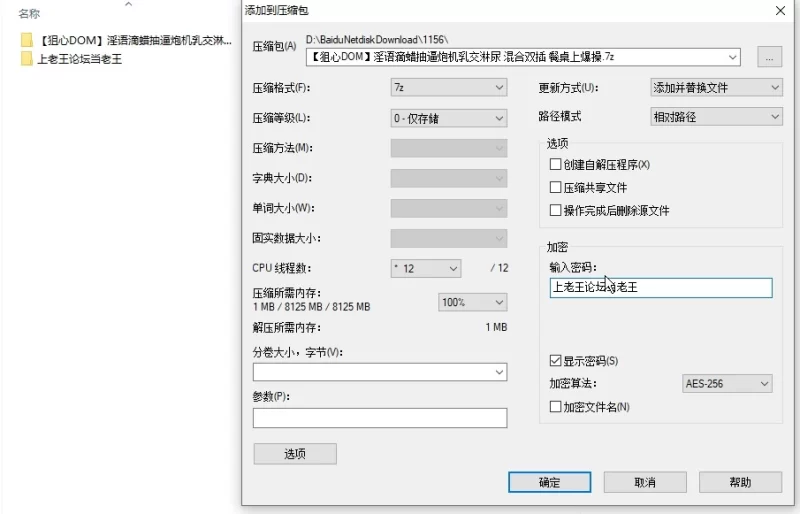
Task: Check 操作完成后删除源文件 option
Action: coord(555,211)
